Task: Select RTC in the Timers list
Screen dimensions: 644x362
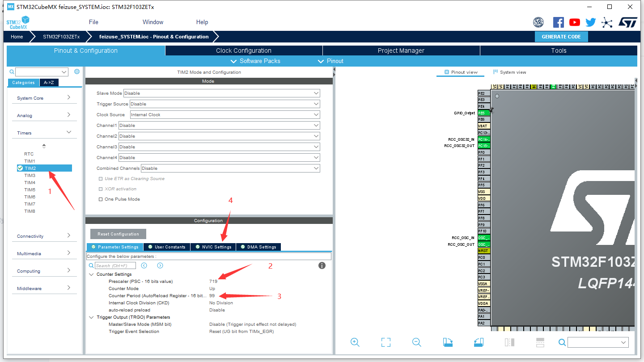Action: coord(29,154)
